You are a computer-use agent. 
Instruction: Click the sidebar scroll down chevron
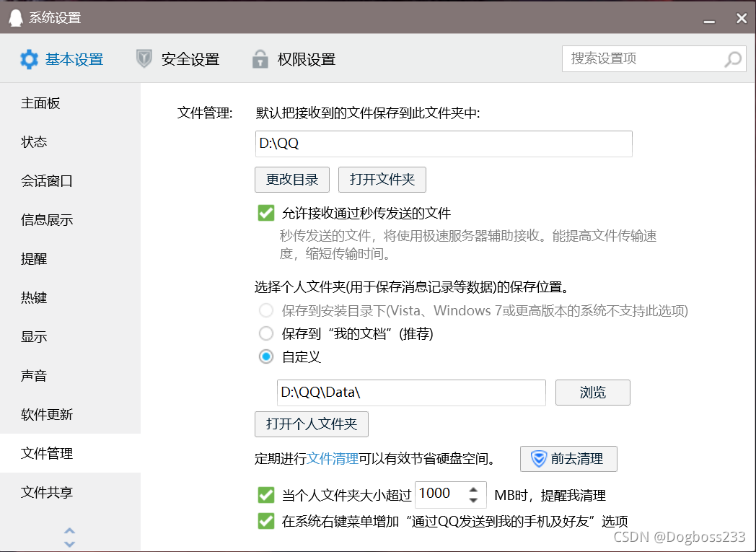tap(69, 544)
